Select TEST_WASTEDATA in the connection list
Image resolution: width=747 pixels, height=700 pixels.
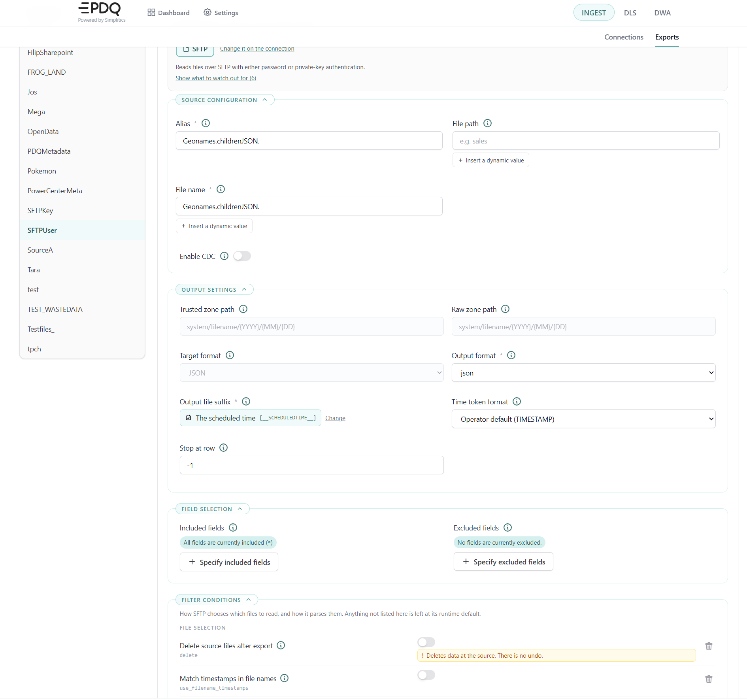pyautogui.click(x=82, y=309)
